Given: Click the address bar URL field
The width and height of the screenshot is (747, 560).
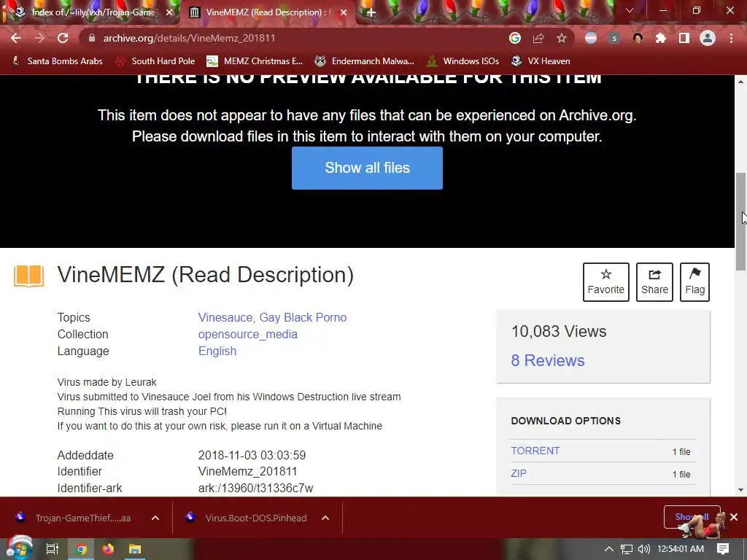Looking at the screenshot, I should pos(295,38).
